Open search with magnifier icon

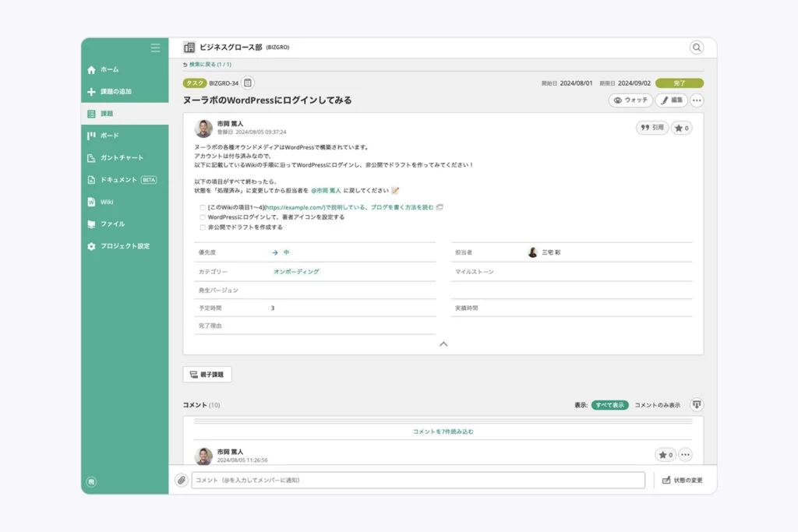(x=696, y=48)
